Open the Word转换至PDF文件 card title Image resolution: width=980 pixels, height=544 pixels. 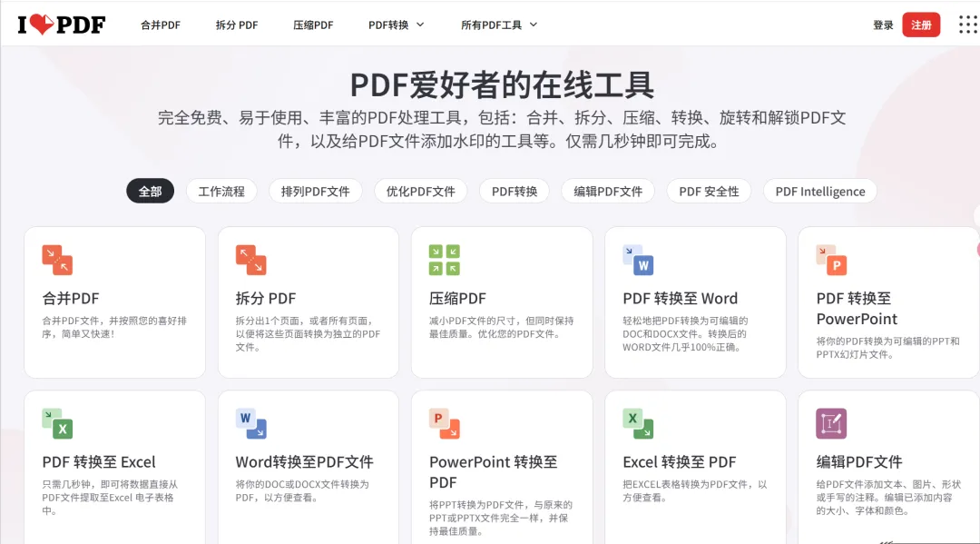tap(304, 462)
